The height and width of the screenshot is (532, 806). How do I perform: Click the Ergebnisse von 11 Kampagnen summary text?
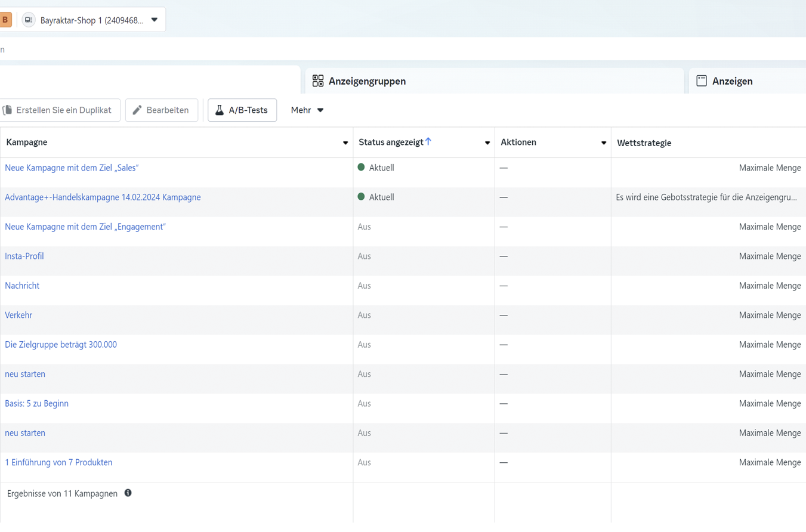point(62,494)
